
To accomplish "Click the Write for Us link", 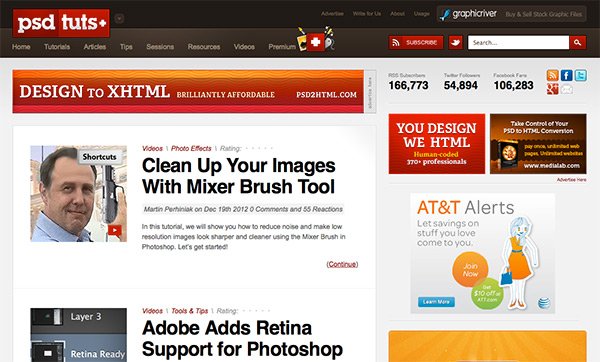I will [367, 14].
